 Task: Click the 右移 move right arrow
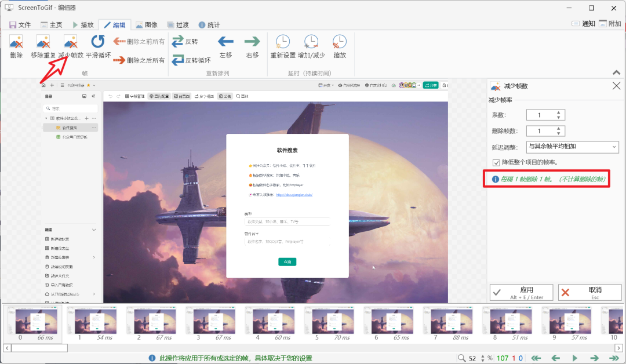[x=252, y=42]
